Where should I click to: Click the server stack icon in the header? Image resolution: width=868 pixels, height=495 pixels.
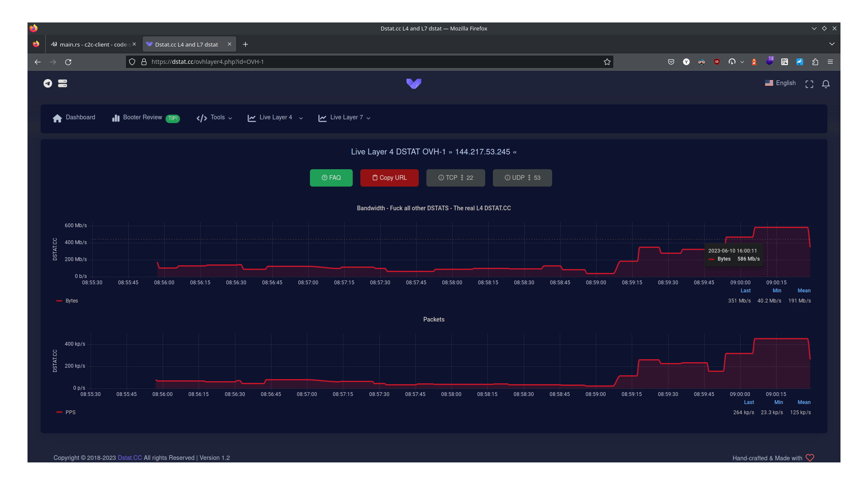pos(63,83)
